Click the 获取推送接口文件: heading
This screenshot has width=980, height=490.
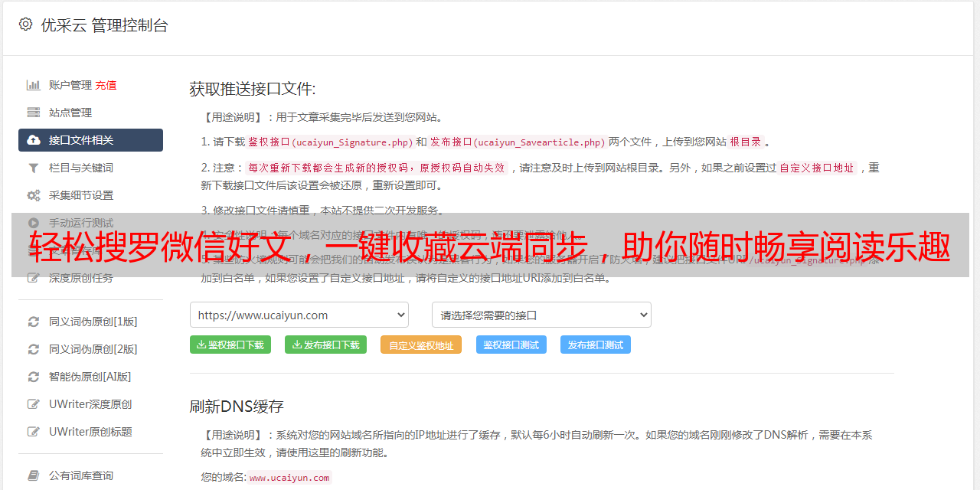tap(253, 89)
